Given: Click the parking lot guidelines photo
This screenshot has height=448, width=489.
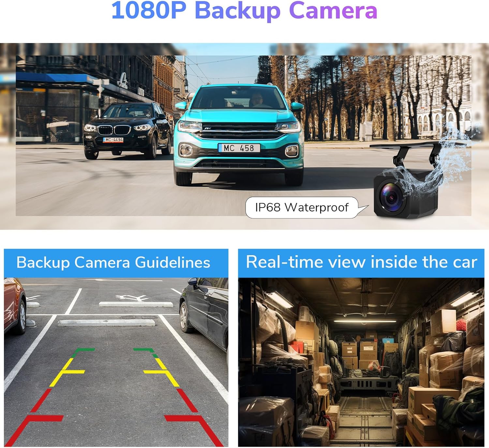Looking at the screenshot, I should pos(116,362).
